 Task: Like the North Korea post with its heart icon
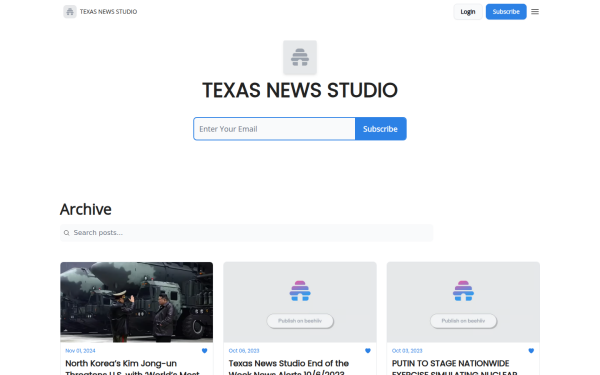point(204,351)
